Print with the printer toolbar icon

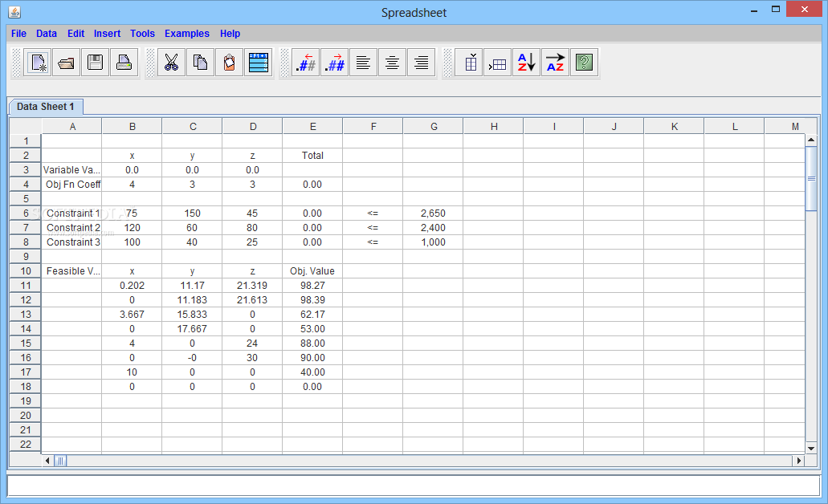124,63
